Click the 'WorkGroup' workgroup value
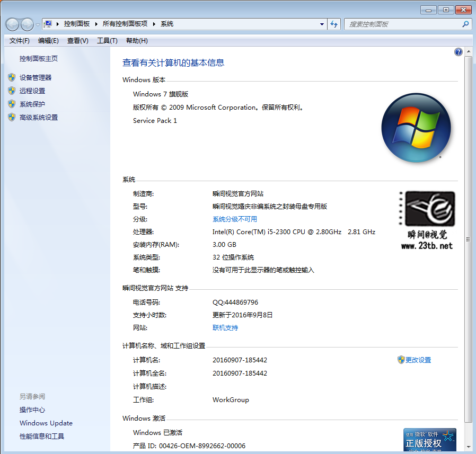Viewport: 476px width, 454px height. pyautogui.click(x=231, y=400)
